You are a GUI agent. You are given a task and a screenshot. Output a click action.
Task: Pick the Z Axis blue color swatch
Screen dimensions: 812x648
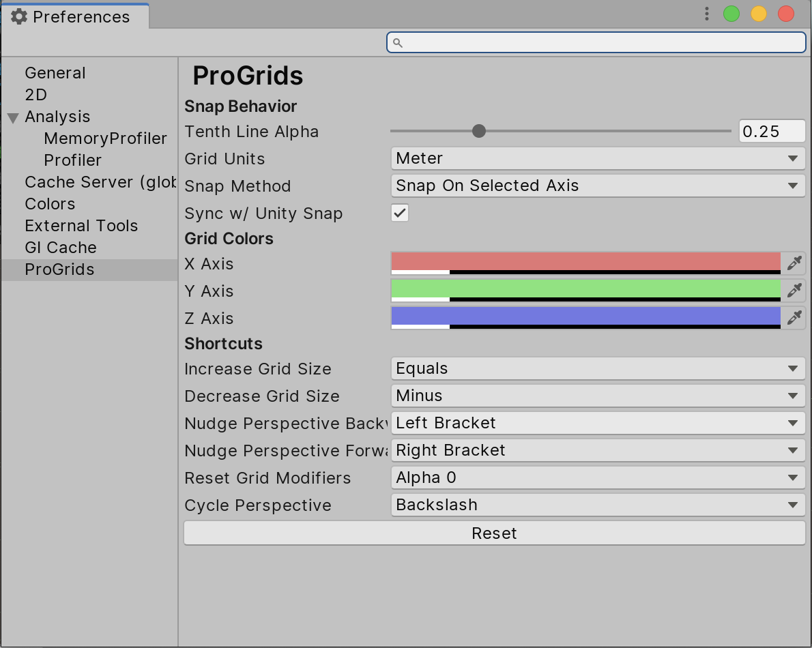click(585, 316)
